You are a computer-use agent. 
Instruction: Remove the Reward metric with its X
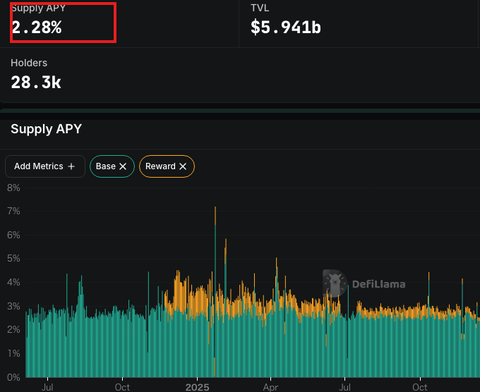[x=183, y=166]
